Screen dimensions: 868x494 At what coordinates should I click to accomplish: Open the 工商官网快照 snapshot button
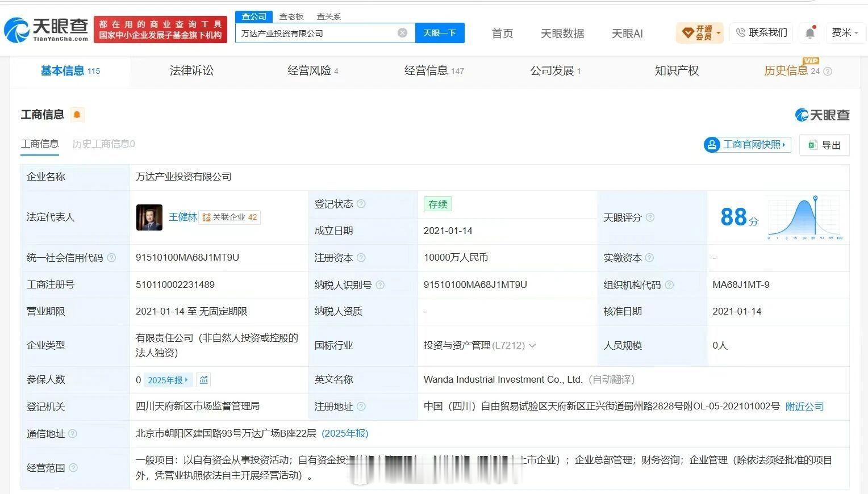point(747,145)
